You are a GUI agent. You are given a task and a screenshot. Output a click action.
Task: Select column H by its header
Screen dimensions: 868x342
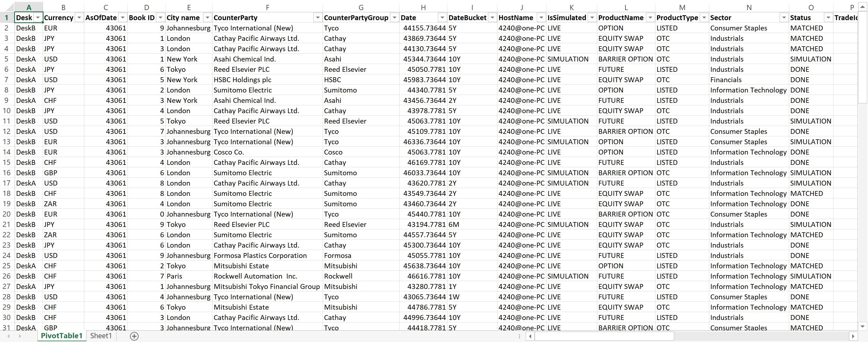pyautogui.click(x=423, y=7)
